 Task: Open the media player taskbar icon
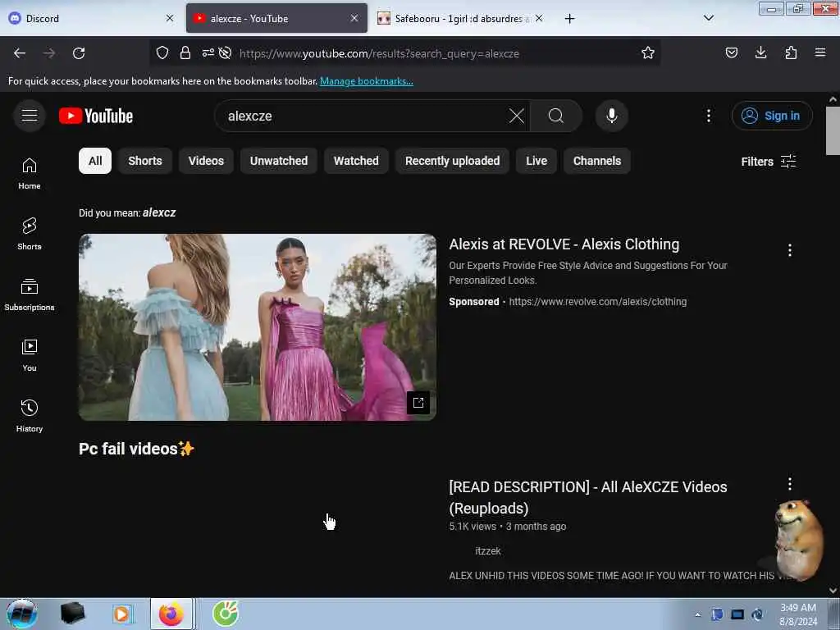tap(121, 614)
